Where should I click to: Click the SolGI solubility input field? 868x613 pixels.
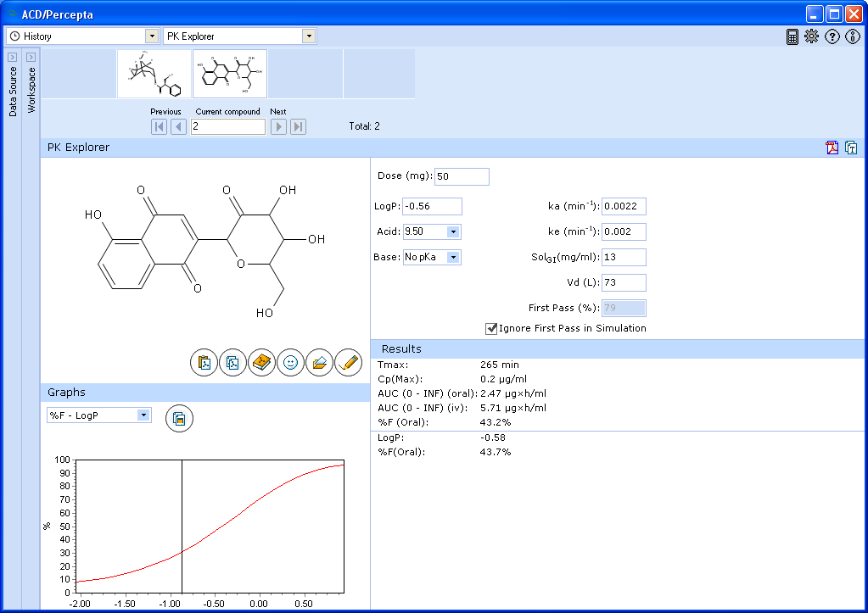624,257
